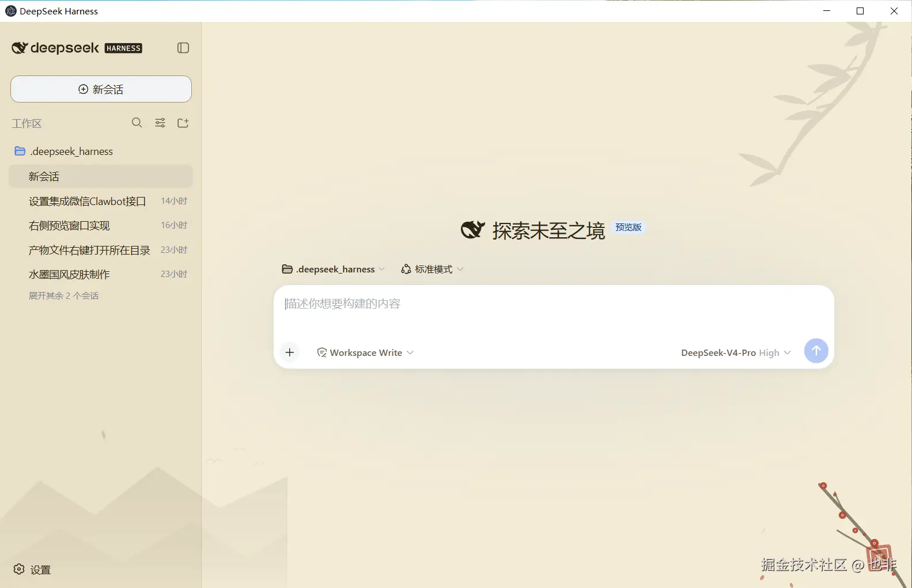Open the Workspace Write permission dropdown
The width and height of the screenshot is (912, 588).
[365, 352]
